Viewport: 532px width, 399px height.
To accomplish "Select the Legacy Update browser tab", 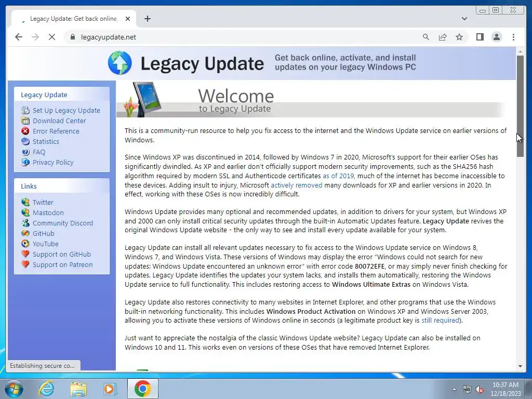I will pyautogui.click(x=73, y=19).
